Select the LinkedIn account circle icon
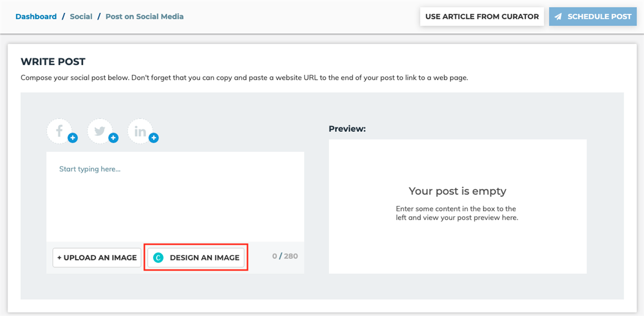 [x=140, y=131]
